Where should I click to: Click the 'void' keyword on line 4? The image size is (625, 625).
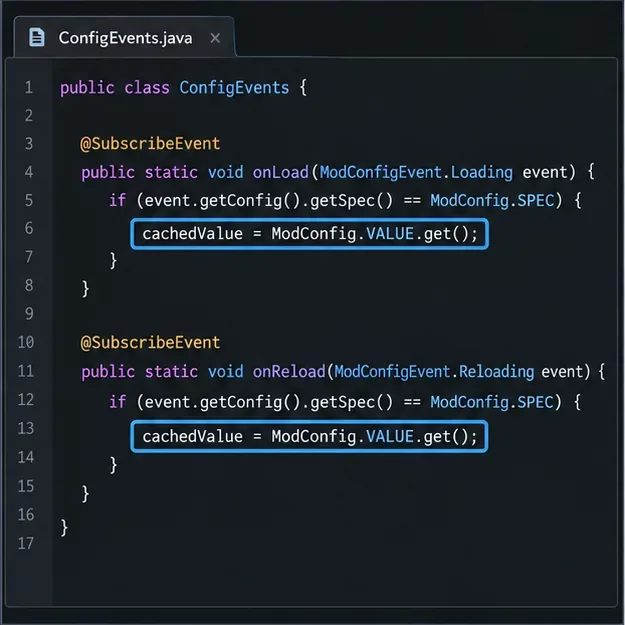point(225,173)
